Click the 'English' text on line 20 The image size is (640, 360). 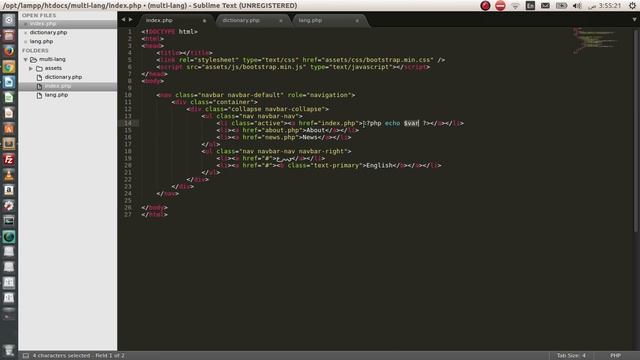pos(380,165)
